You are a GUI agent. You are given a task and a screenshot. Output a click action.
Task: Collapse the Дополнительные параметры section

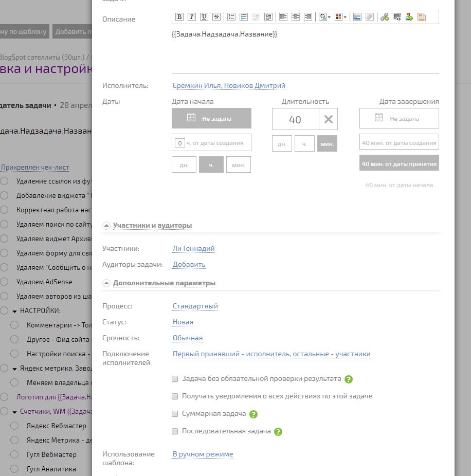pos(106,283)
